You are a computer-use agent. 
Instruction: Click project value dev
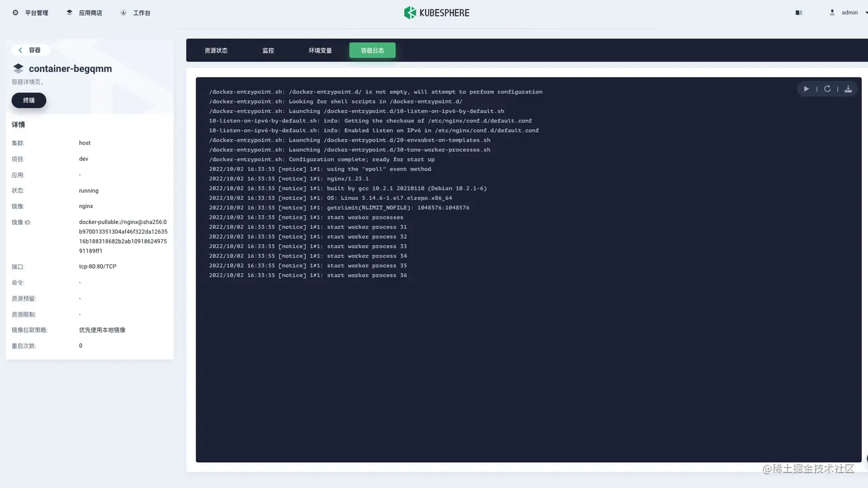coord(84,159)
